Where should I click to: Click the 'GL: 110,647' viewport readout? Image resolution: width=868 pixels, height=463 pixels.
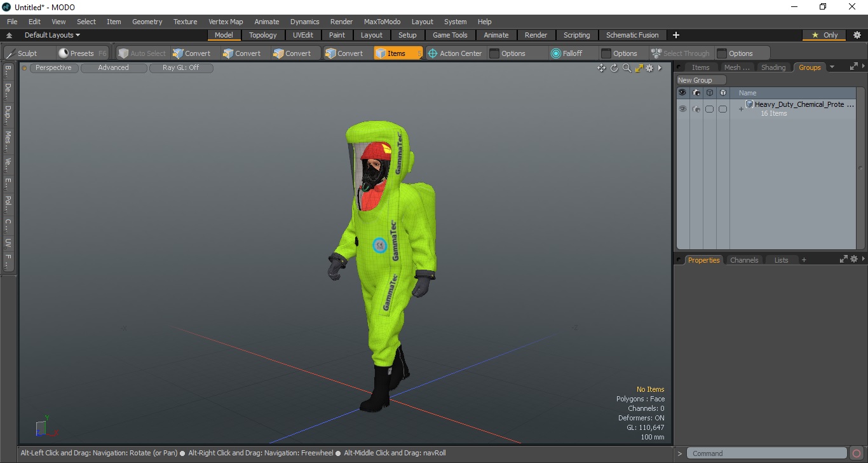point(645,427)
